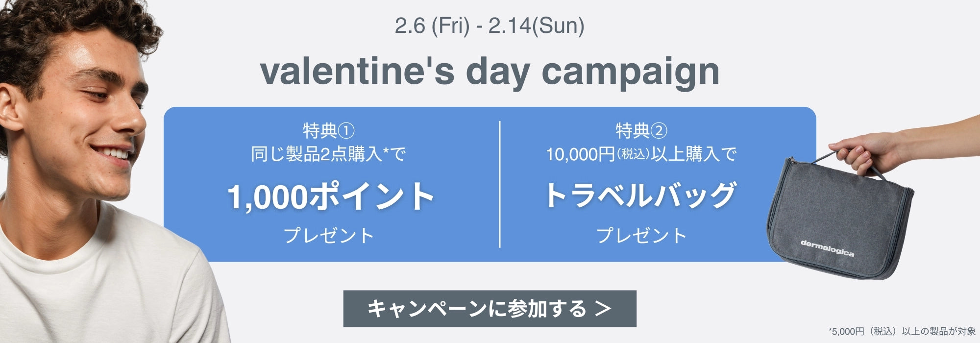The height and width of the screenshot is (343, 980).
Task: Click プレゼント under 1,000ポイント
Action: [329, 236]
